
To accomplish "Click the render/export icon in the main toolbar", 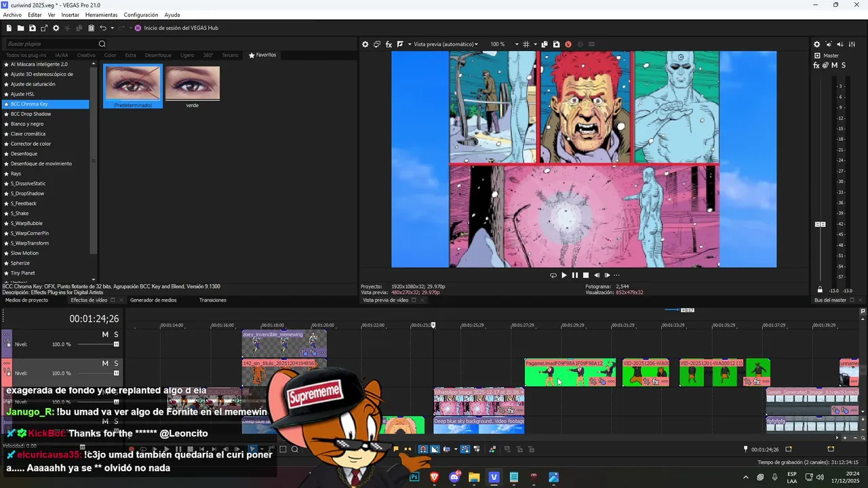I will pos(44,28).
